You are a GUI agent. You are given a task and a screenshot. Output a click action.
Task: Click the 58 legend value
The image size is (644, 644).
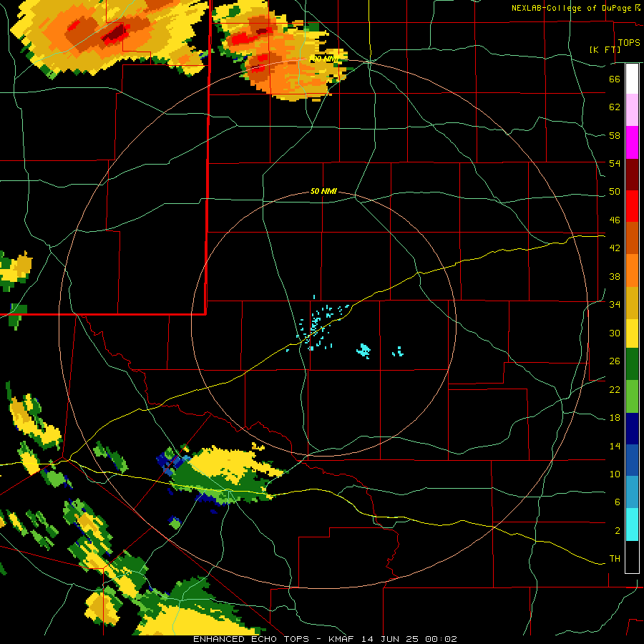point(615,135)
